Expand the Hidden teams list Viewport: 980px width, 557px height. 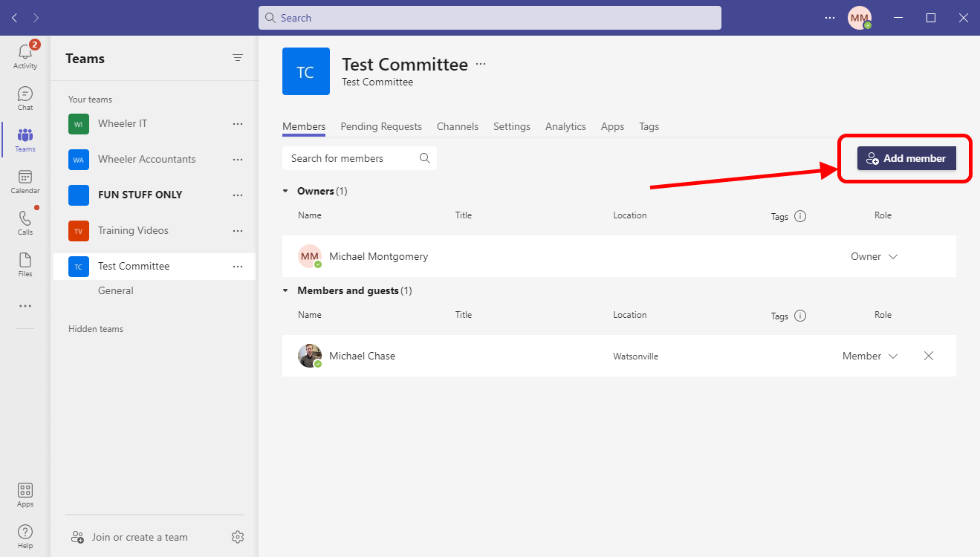pyautogui.click(x=96, y=329)
